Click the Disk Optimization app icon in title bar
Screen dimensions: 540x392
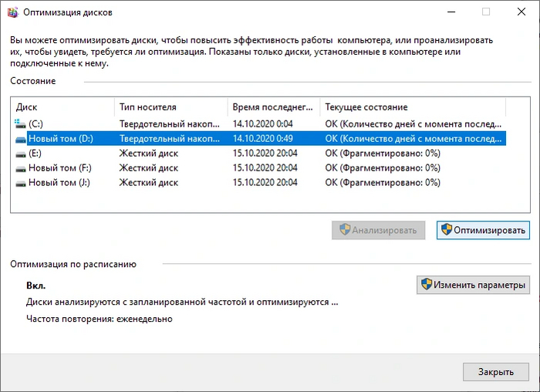point(12,12)
